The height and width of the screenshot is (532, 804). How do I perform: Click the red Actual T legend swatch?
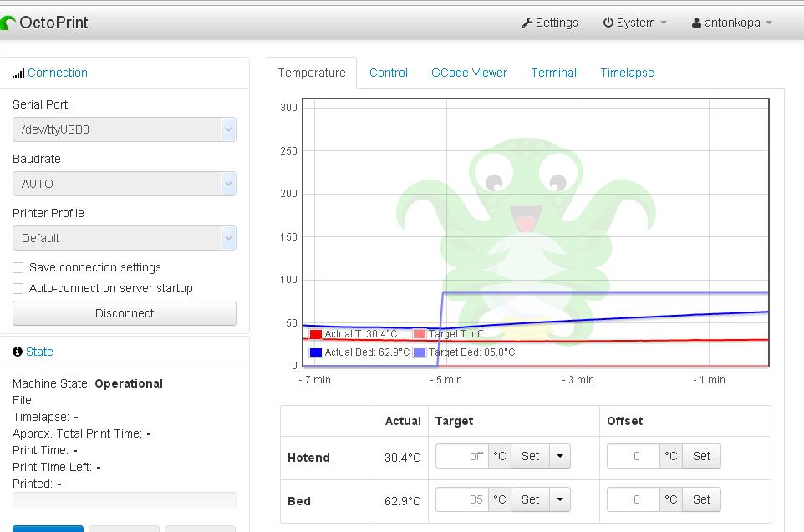point(316,334)
